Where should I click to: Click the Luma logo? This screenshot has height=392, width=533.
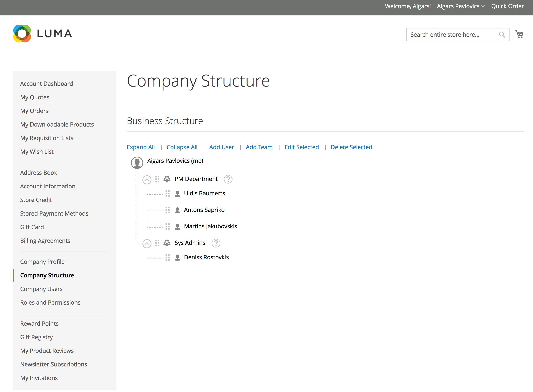(43, 33)
